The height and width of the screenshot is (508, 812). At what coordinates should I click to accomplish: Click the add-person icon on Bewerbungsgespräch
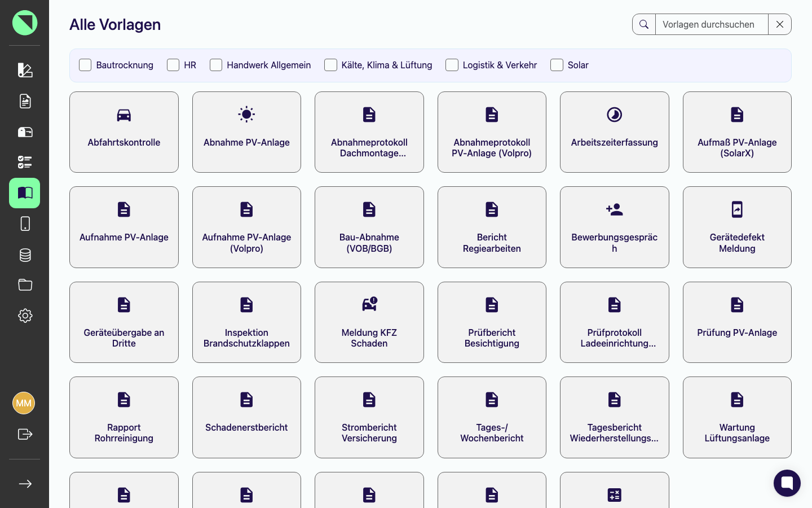(615, 209)
